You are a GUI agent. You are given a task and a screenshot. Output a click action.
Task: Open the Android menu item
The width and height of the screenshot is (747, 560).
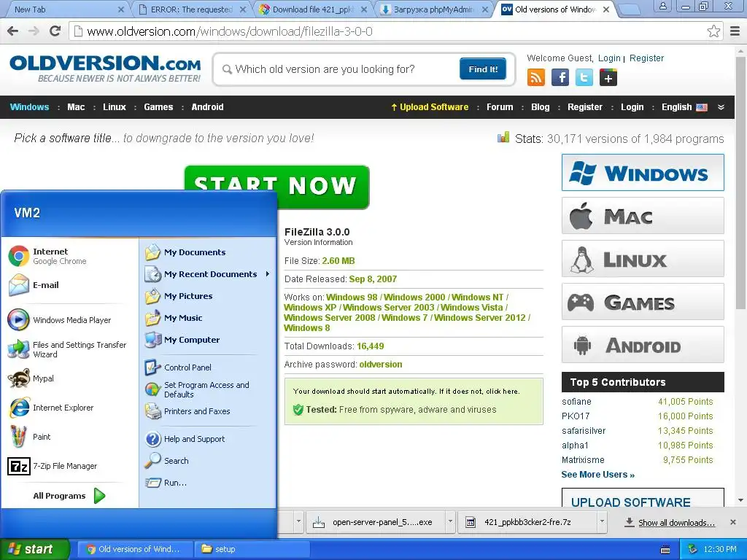207,107
